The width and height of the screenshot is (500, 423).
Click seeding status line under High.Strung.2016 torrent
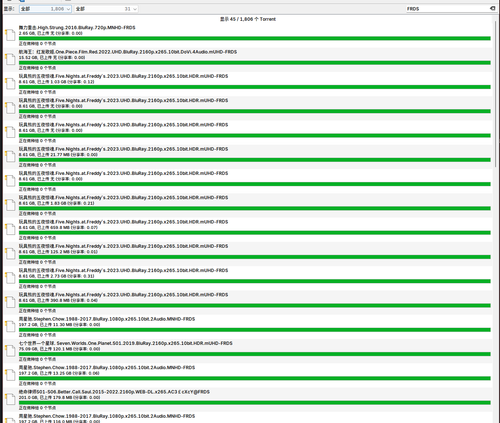[x=37, y=44]
